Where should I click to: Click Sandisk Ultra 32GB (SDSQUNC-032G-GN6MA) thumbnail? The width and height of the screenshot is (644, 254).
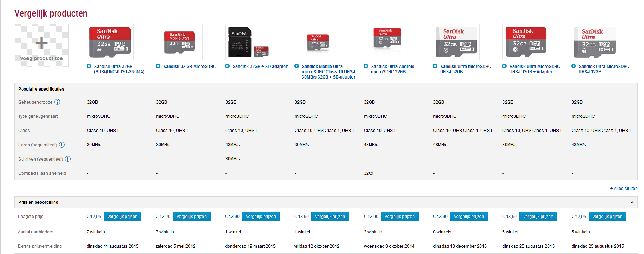tap(110, 42)
